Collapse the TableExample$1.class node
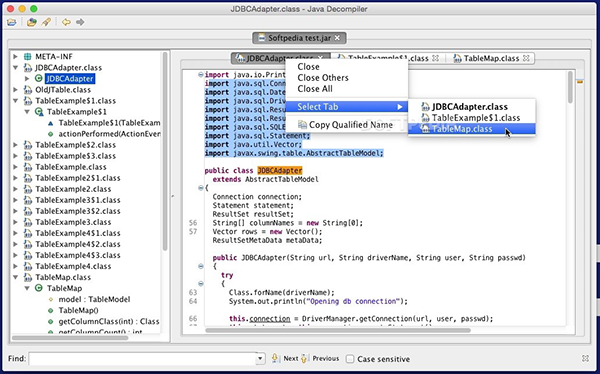This screenshot has width=600, height=374. pos(15,101)
